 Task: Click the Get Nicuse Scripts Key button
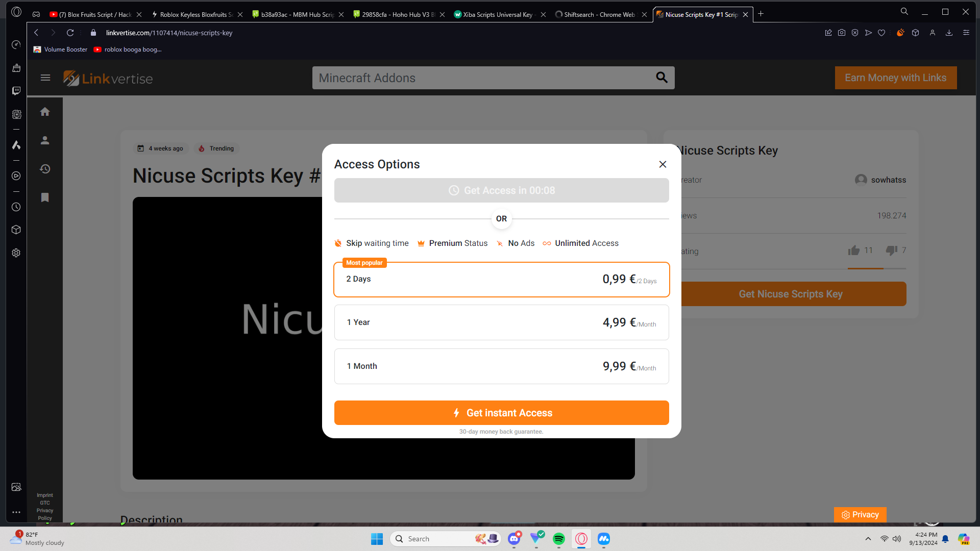794,294
